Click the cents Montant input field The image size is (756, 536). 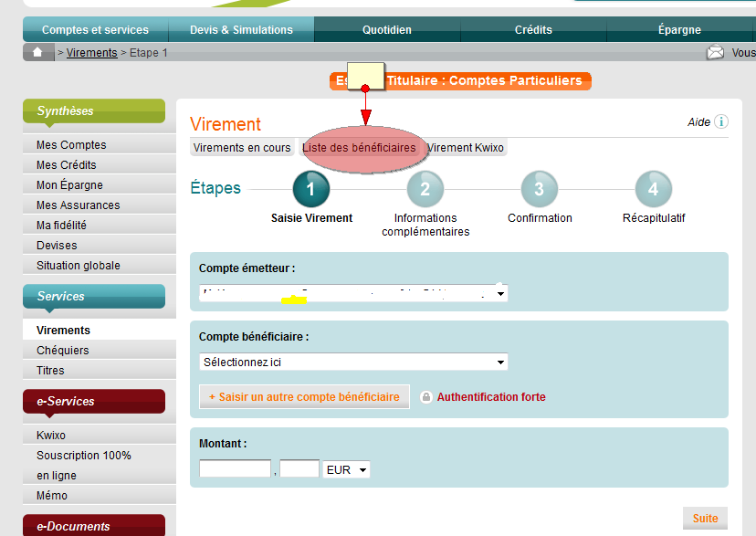point(299,468)
